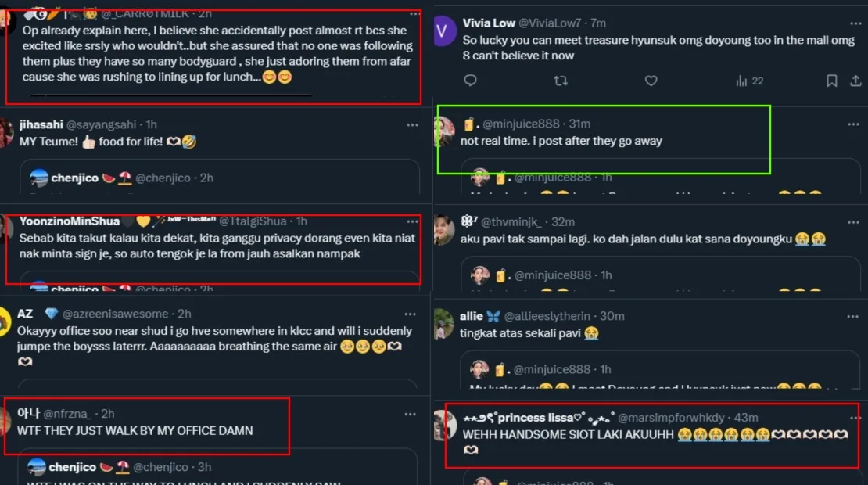
Task: Open more options on jihasahi's tweet
Action: [x=412, y=125]
